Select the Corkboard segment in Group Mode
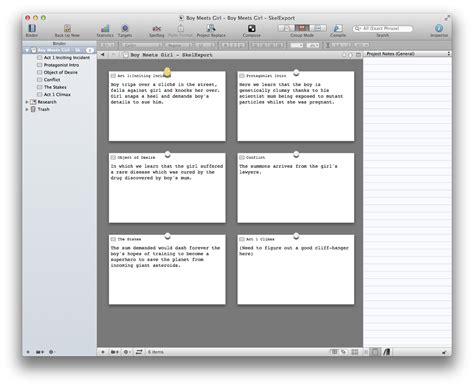 click(302, 28)
